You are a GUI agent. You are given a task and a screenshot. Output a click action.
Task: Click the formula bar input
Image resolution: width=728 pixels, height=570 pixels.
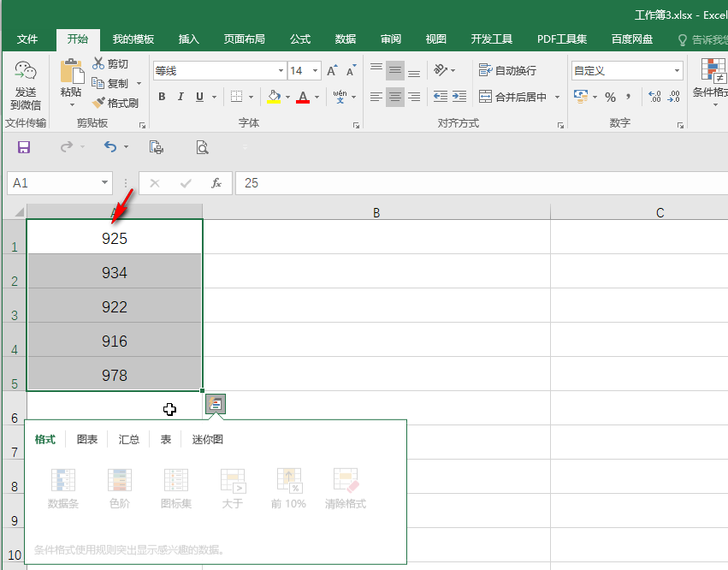(x=482, y=183)
